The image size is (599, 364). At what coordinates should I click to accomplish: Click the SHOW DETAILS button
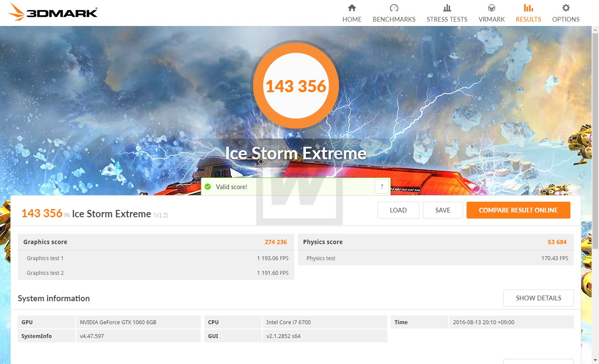tap(538, 298)
